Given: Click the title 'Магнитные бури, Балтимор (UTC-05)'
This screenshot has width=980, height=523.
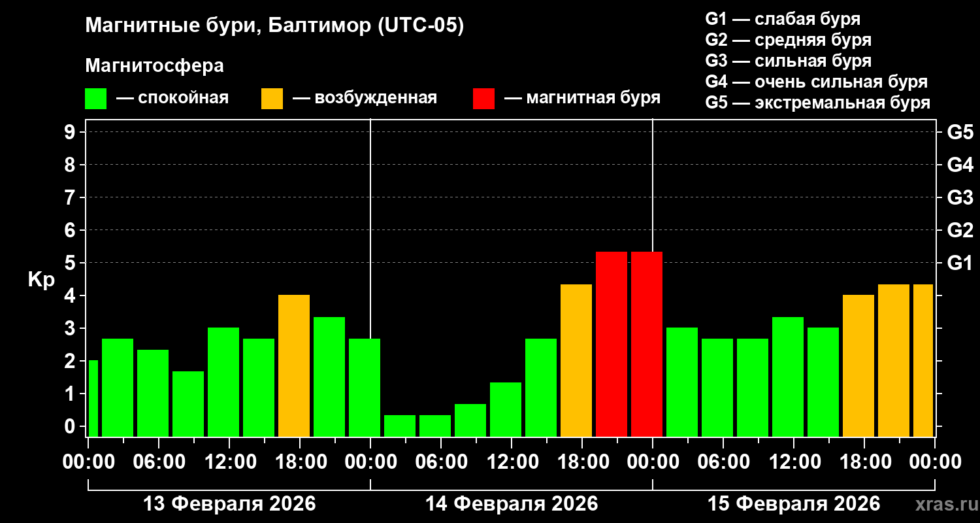Looking at the screenshot, I should pos(274,27).
